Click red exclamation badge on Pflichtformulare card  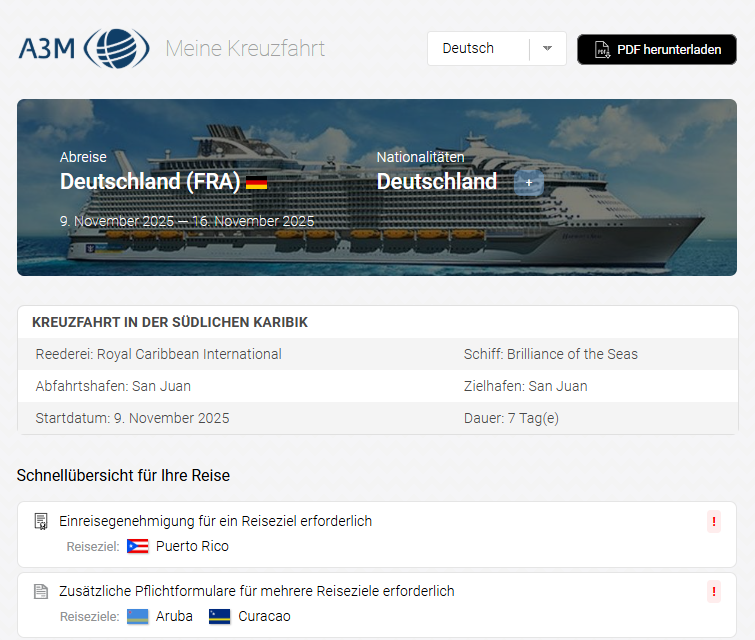714,591
